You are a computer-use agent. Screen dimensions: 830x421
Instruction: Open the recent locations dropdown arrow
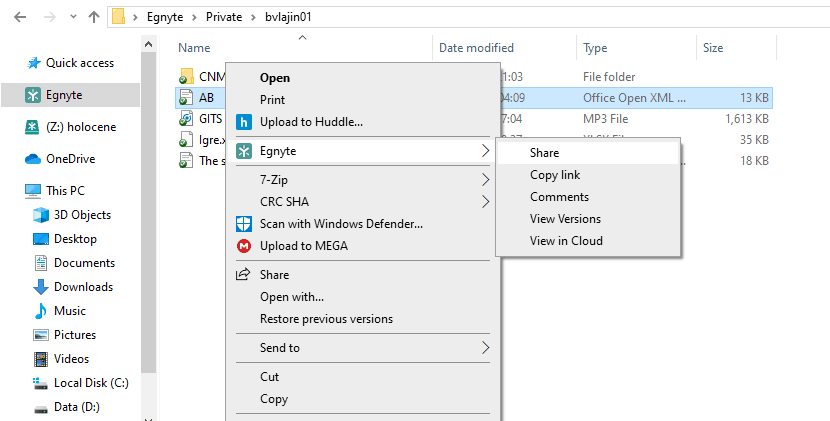point(74,17)
